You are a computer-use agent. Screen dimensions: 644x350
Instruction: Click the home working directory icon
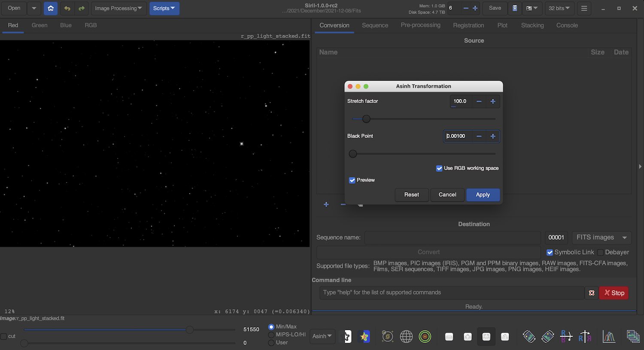(x=51, y=8)
